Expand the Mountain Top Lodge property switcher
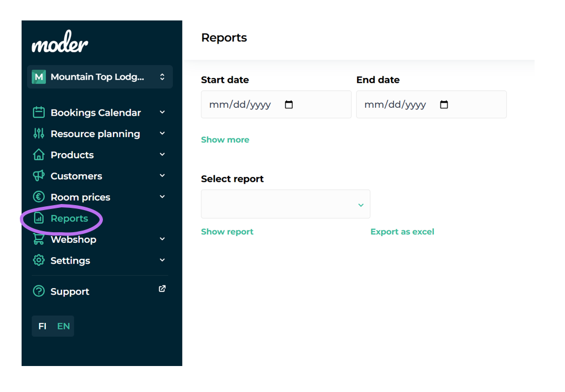The image size is (565, 392). point(100,77)
